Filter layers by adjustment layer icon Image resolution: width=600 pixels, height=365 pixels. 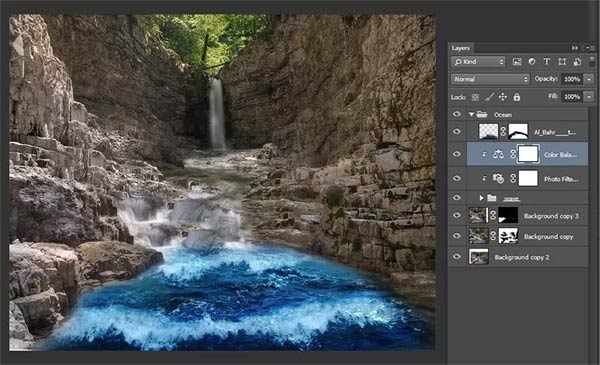pyautogui.click(x=532, y=62)
